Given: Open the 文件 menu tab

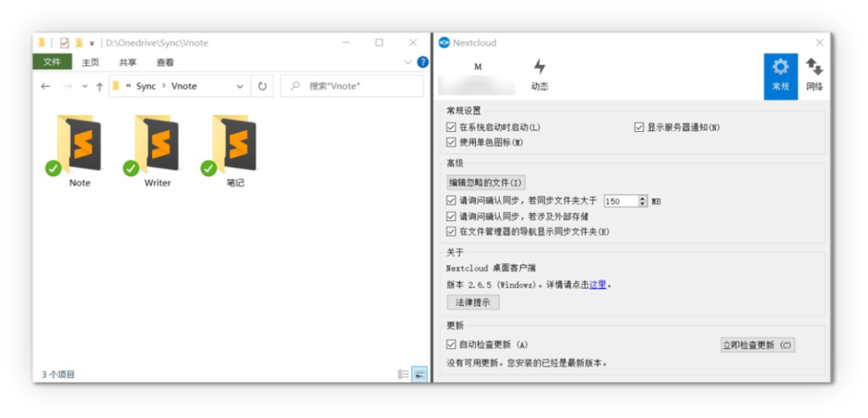Looking at the screenshot, I should 52,62.
